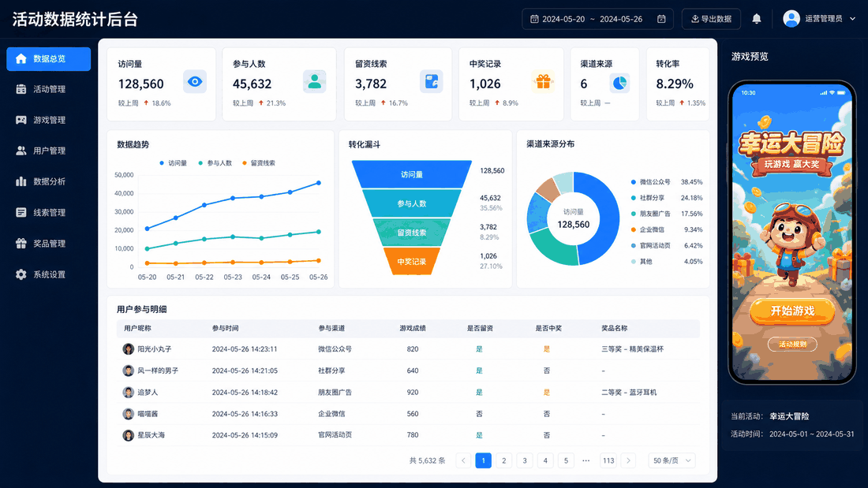Click the 运营管理员 user avatar
The width and height of the screenshot is (868, 488).
click(791, 19)
